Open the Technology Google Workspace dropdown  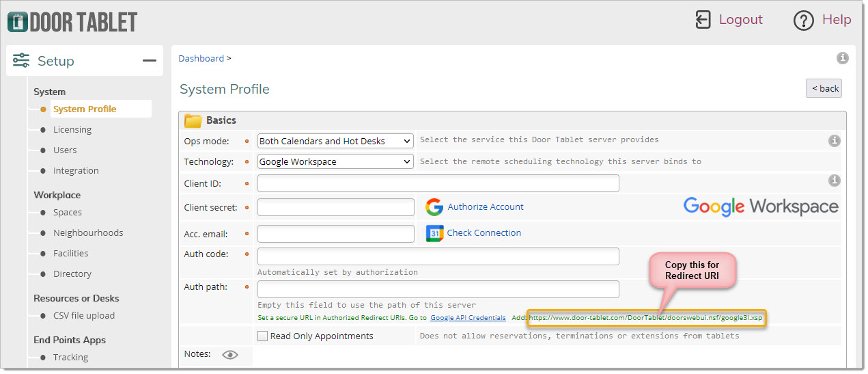335,162
